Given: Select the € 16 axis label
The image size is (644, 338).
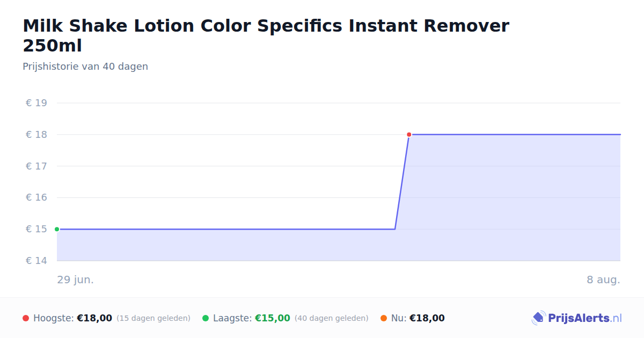Looking at the screenshot, I should coord(36,197).
